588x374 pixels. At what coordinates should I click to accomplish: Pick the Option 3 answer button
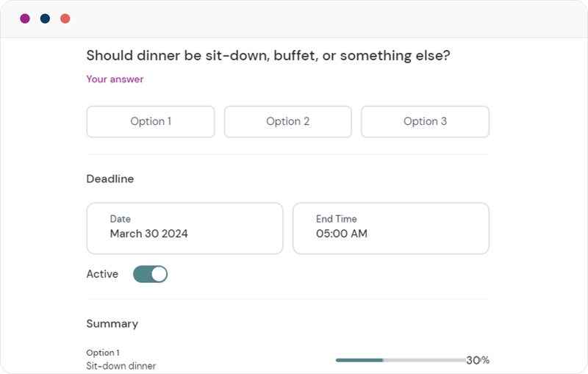pyautogui.click(x=425, y=122)
